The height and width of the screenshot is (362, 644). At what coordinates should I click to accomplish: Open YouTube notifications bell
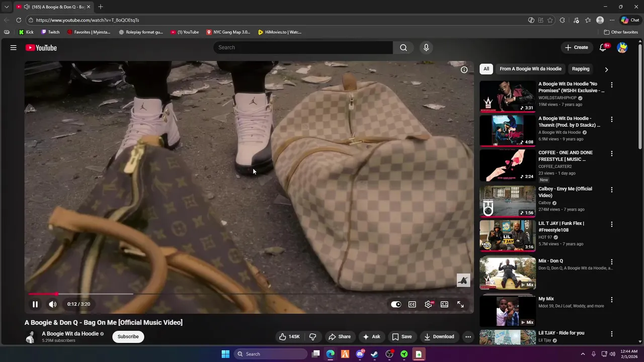pyautogui.click(x=603, y=47)
